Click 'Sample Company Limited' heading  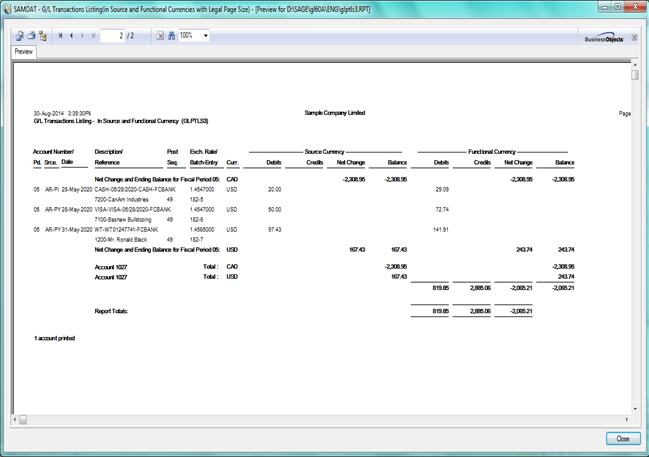tap(335, 113)
